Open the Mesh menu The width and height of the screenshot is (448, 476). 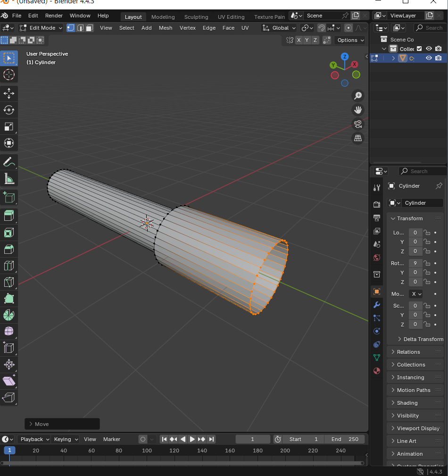point(166,28)
